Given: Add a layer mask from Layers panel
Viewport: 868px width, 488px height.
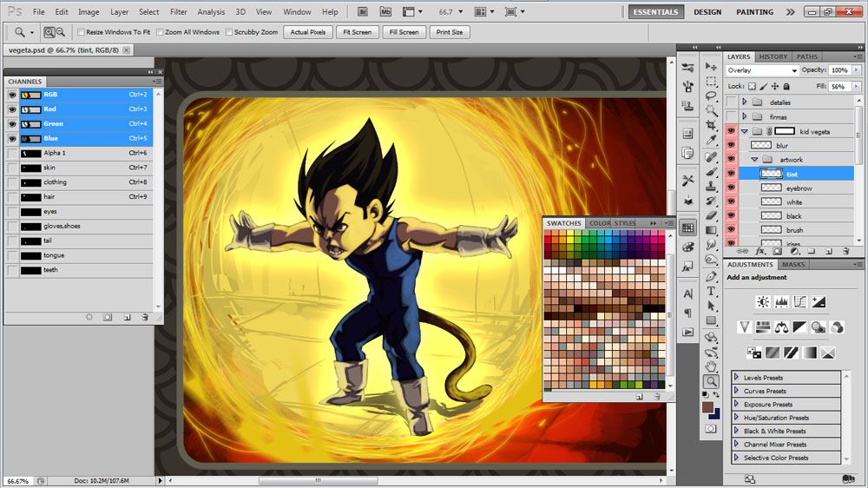Looking at the screenshot, I should point(777,252).
